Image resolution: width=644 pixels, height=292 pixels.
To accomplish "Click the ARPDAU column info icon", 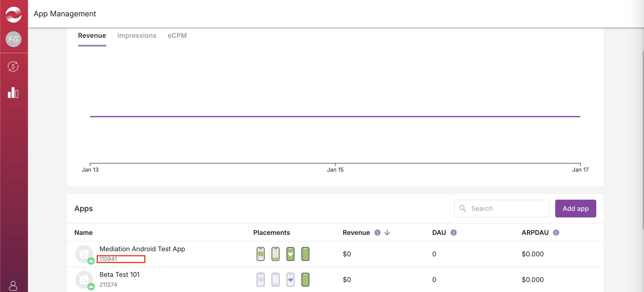I will 556,233.
